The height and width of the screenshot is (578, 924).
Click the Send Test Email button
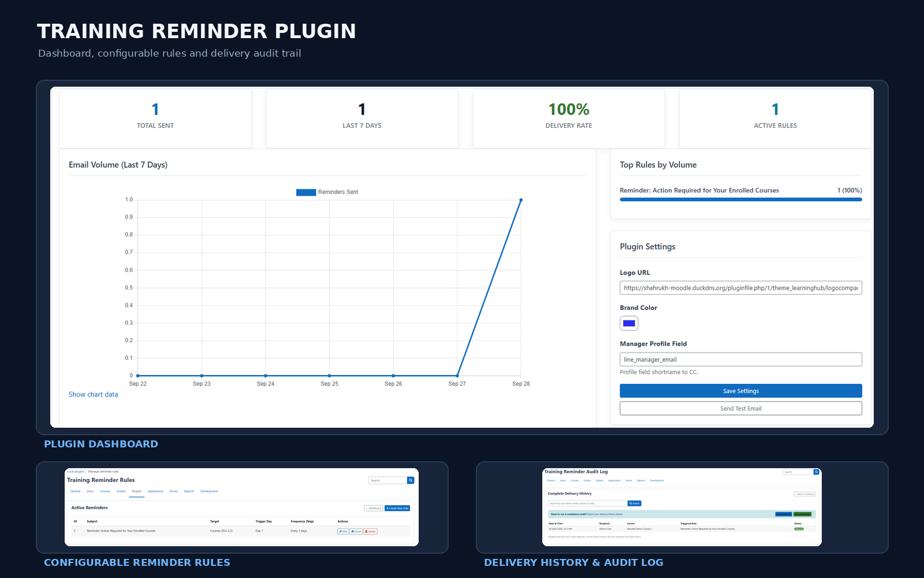(741, 408)
